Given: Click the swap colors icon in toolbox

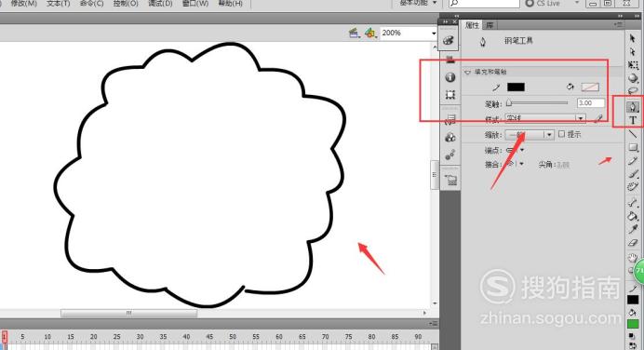Looking at the screenshot, I should click(x=633, y=345).
